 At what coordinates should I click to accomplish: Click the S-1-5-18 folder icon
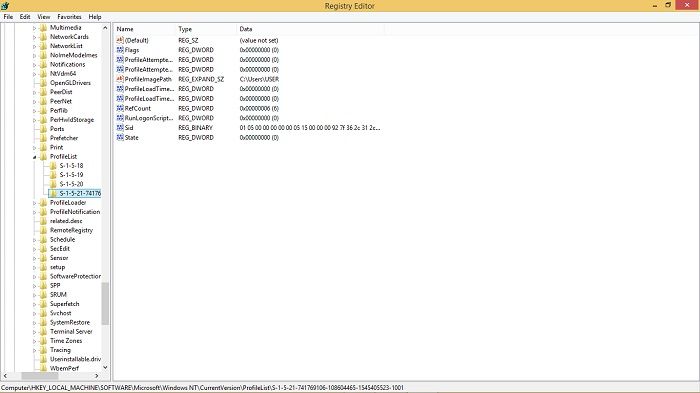click(x=53, y=166)
